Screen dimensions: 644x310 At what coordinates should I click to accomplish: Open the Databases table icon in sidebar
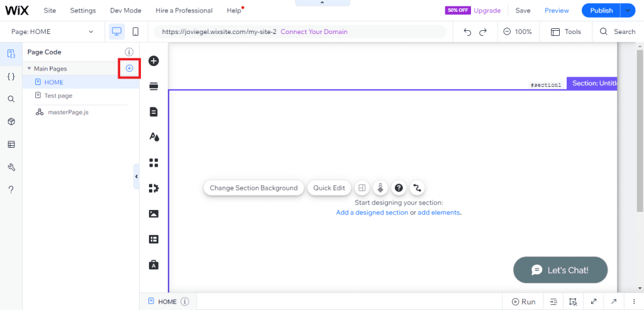(11, 144)
